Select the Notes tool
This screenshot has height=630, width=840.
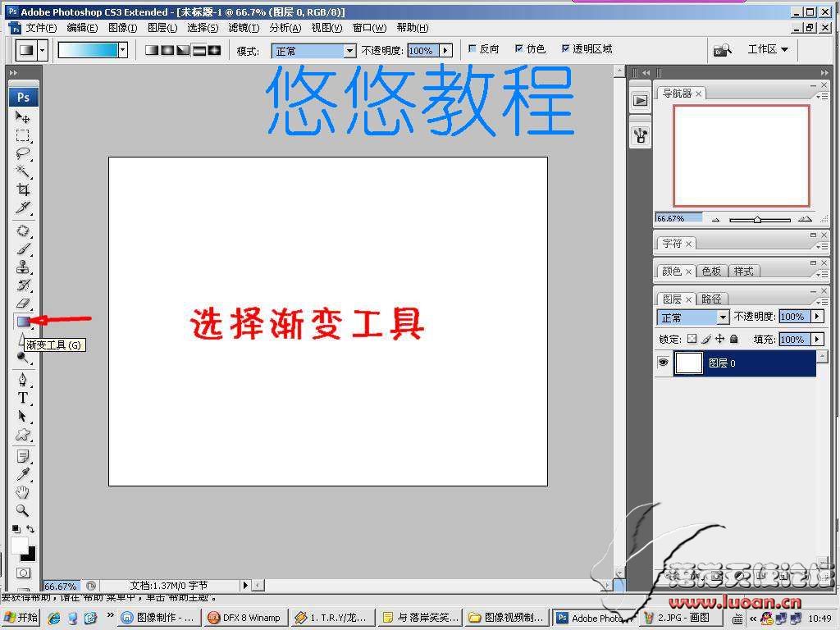(x=22, y=456)
